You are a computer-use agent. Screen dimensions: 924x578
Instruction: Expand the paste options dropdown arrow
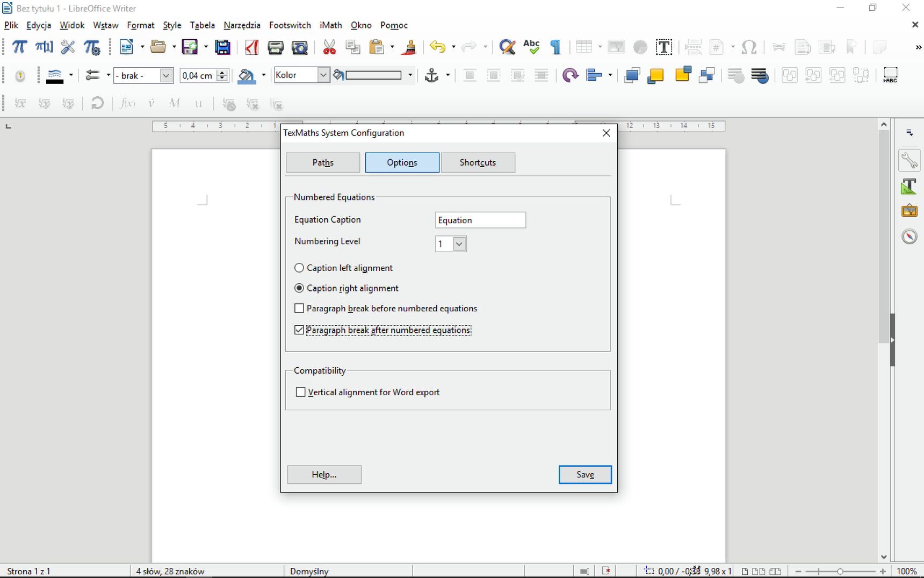392,47
